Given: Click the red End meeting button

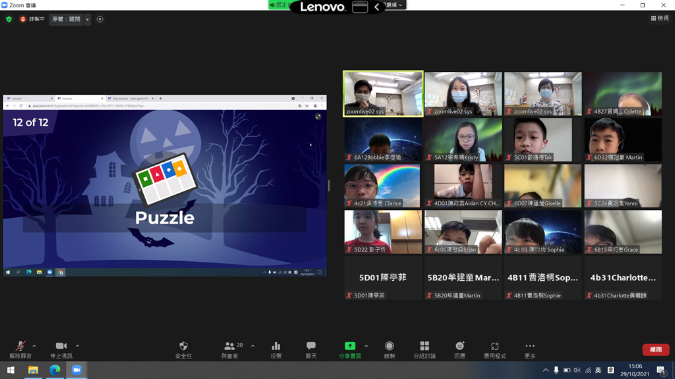Looking at the screenshot, I should pyautogui.click(x=656, y=349).
